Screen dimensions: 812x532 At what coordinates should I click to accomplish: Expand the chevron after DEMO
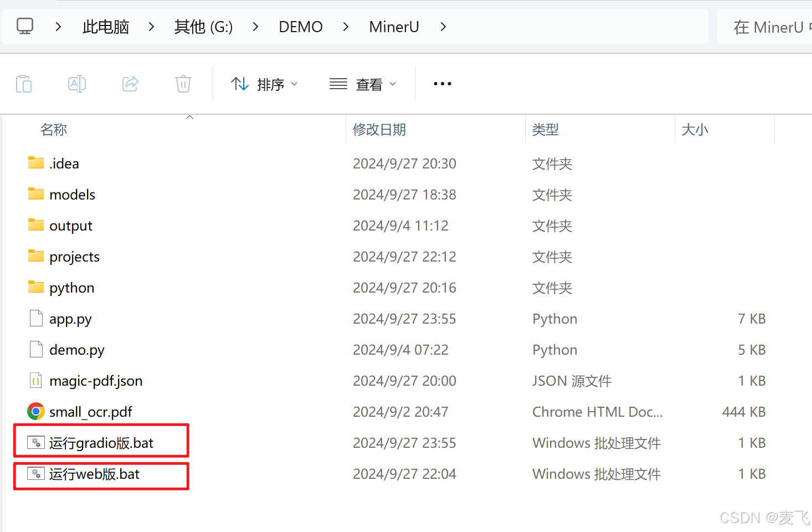(346, 27)
